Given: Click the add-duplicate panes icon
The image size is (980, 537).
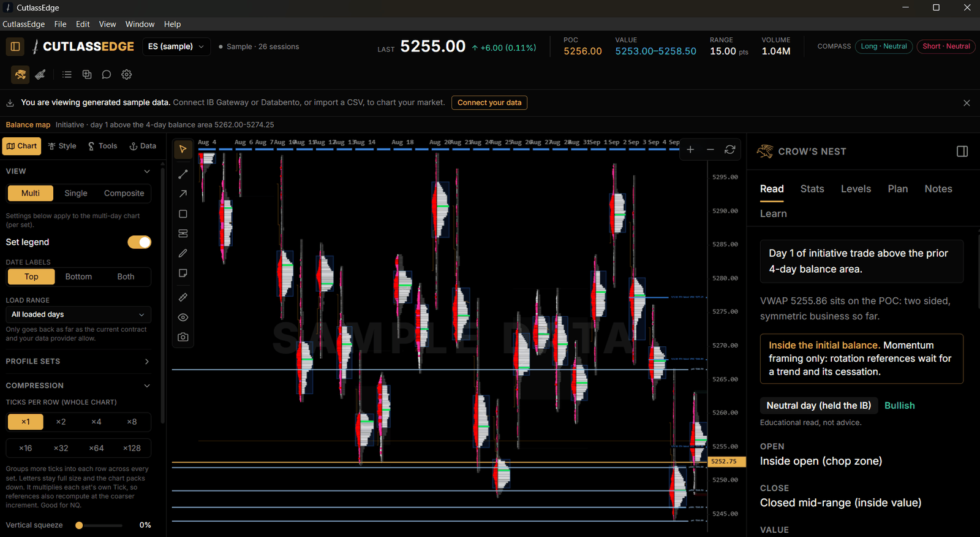Looking at the screenshot, I should coord(87,75).
